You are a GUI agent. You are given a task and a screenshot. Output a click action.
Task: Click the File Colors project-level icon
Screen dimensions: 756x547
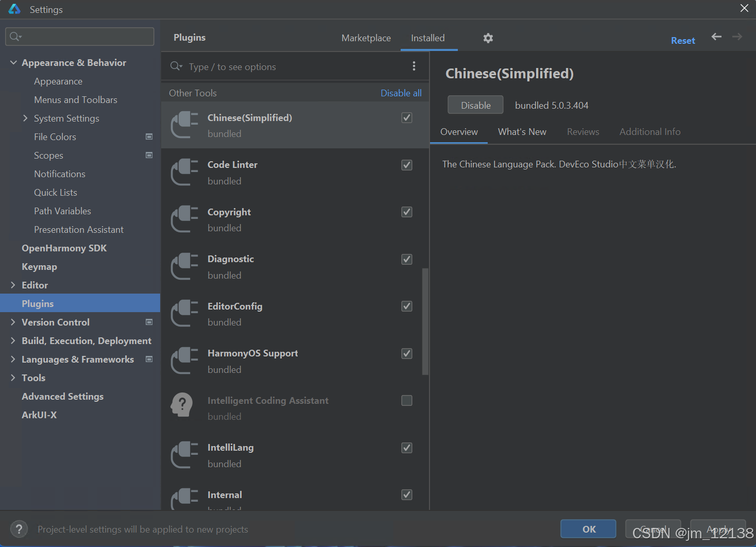(149, 136)
